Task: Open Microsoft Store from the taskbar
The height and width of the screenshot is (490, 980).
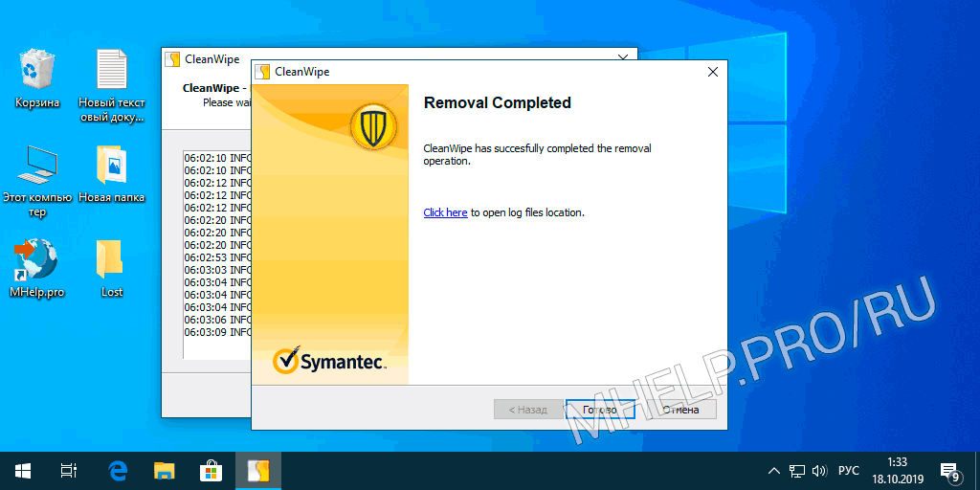Action: 212,471
